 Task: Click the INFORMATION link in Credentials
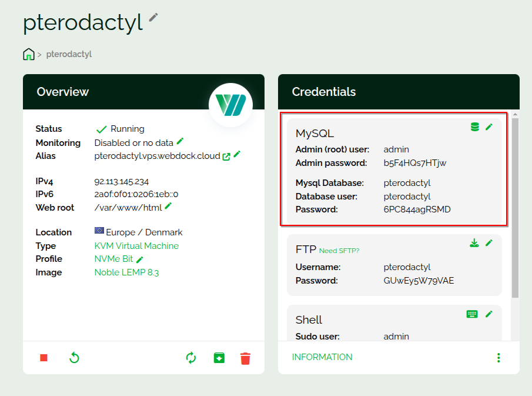322,357
